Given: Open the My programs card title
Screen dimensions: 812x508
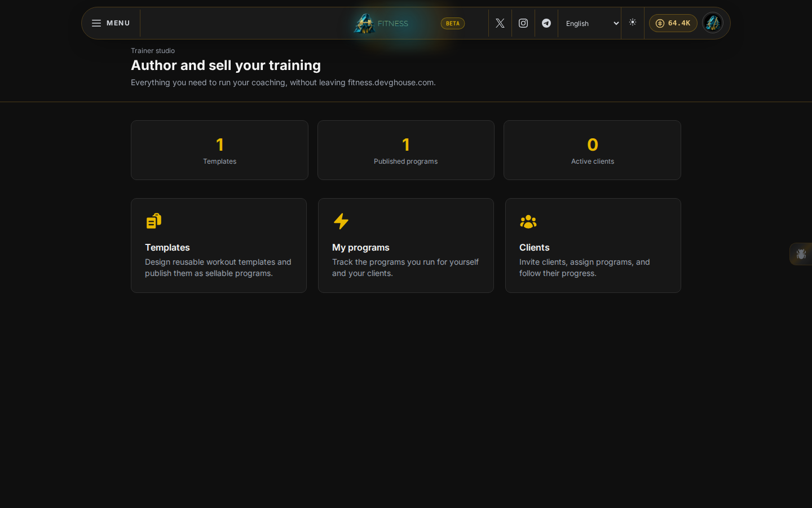Looking at the screenshot, I should point(361,247).
